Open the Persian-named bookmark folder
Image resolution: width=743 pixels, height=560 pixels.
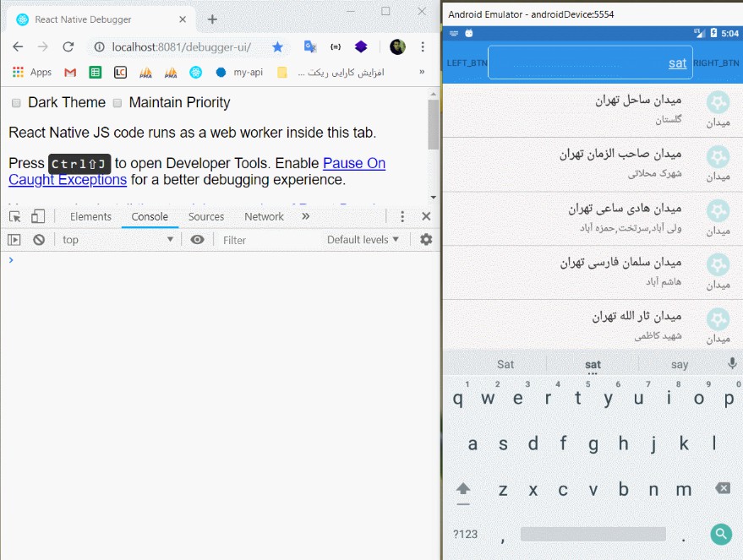tap(331, 73)
